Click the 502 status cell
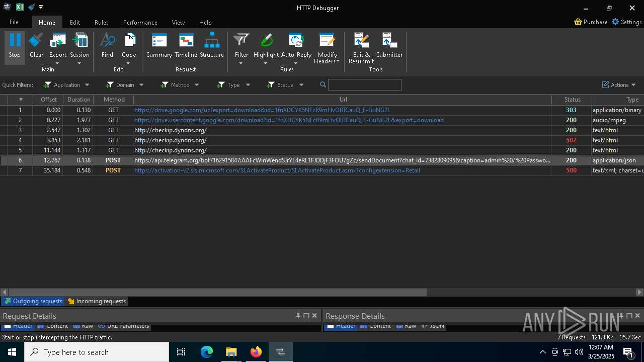644x362 pixels. coord(571,140)
